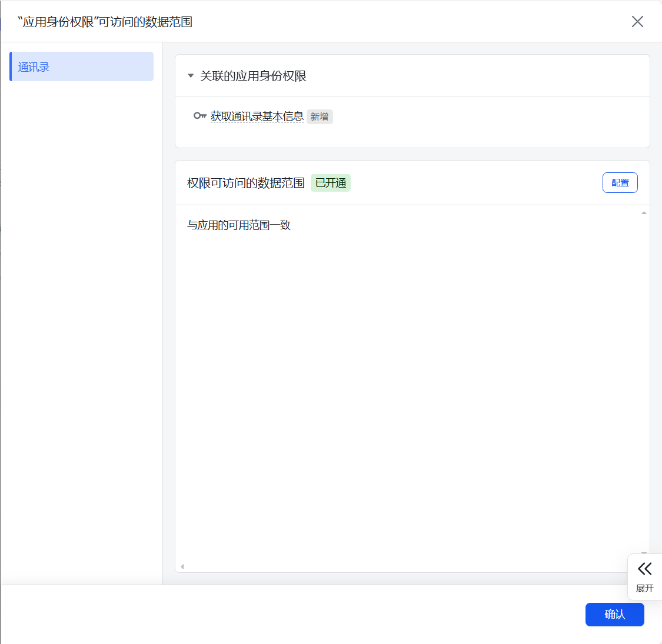Click the double-chevron expand icon
The height and width of the screenshot is (644, 662).
[x=645, y=569]
